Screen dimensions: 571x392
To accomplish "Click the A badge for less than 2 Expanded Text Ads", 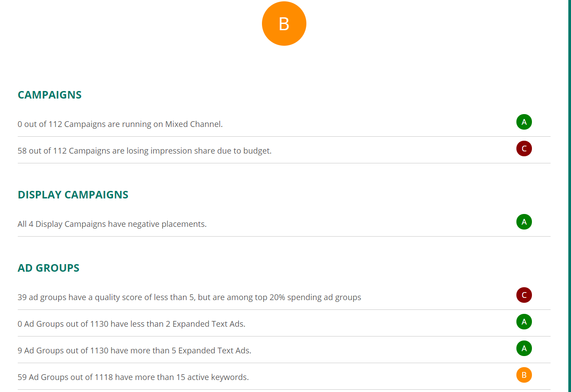I will pos(524,322).
